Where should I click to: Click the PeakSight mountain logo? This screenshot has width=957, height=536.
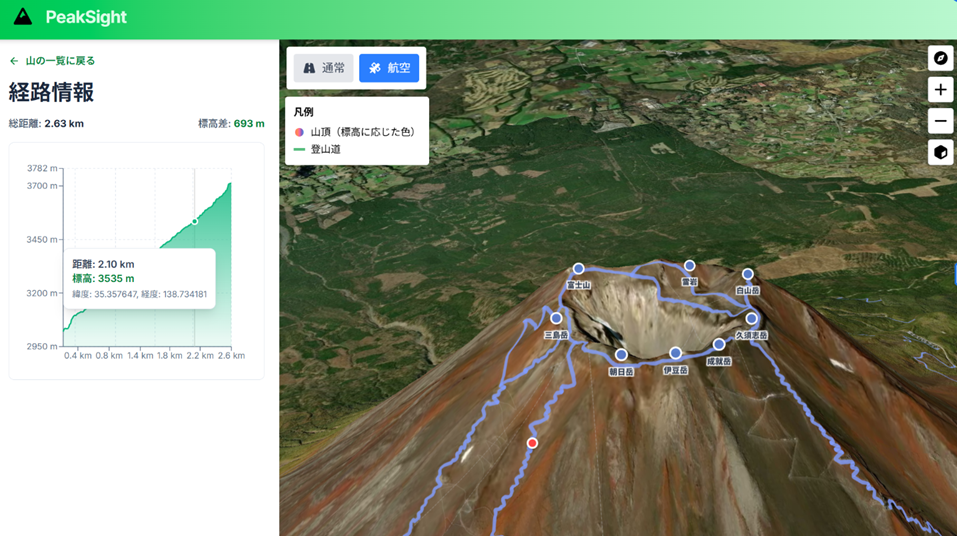(22, 17)
